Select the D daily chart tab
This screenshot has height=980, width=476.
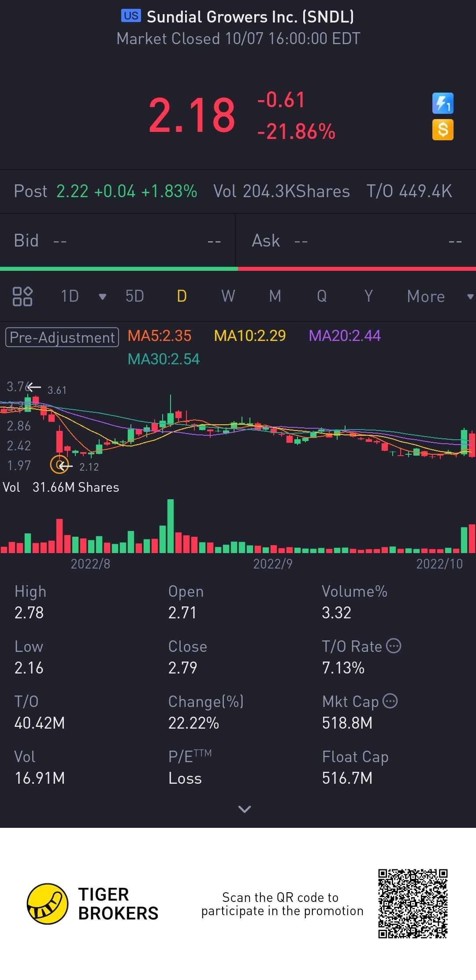[x=182, y=296]
